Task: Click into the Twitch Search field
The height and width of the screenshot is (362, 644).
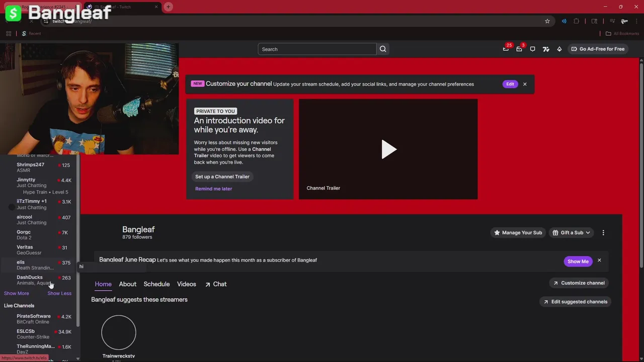Action: coord(317,49)
